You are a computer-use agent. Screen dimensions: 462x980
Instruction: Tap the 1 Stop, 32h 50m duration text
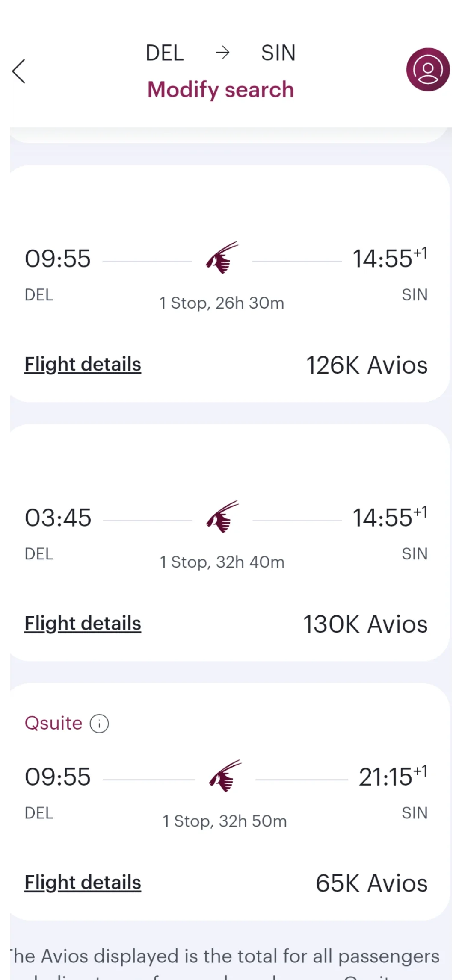(225, 821)
